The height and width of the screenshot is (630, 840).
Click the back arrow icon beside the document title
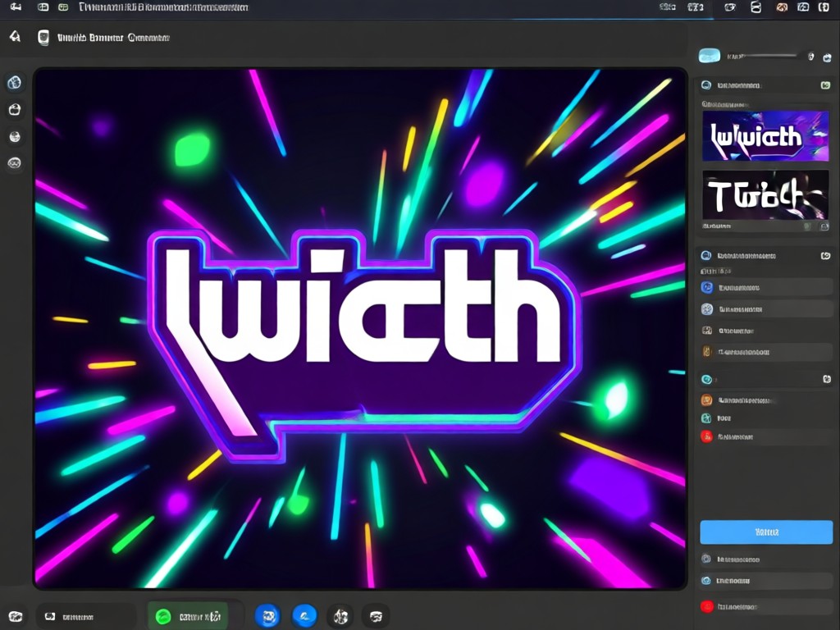[x=15, y=36]
